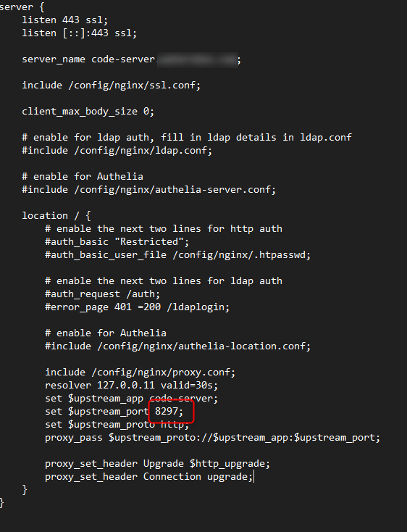The image size is (407, 532).
Task: Click the commented authelia-server.conf include line
Action: click(x=148, y=189)
